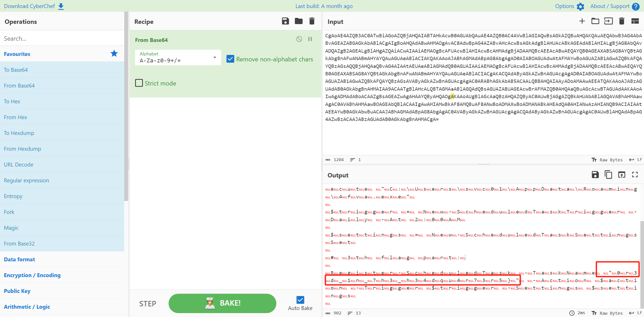Disable the From Base64 operation
644x317 pixels.
coord(299,39)
